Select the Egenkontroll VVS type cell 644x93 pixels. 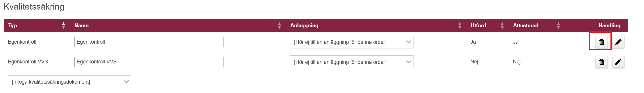point(28,62)
